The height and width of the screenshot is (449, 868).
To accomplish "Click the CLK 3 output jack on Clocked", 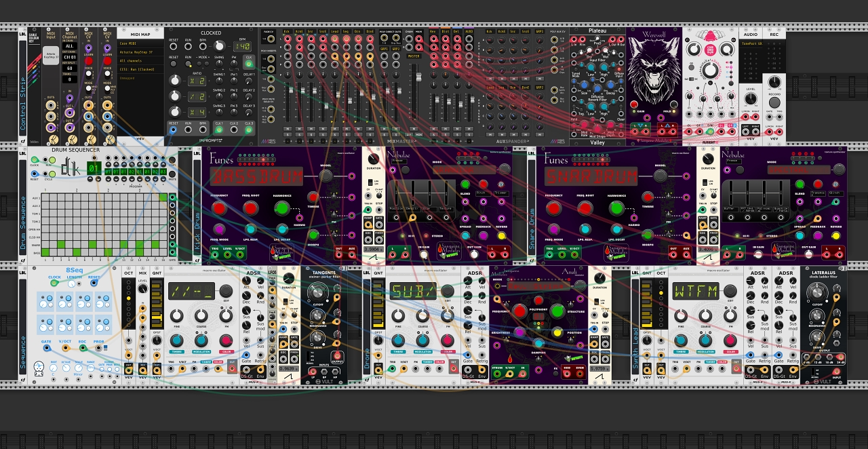I will coord(249,131).
